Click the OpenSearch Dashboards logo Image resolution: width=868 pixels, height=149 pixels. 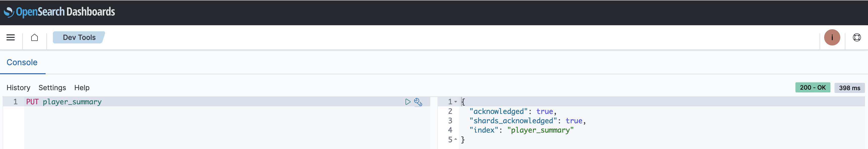pyautogui.click(x=59, y=12)
